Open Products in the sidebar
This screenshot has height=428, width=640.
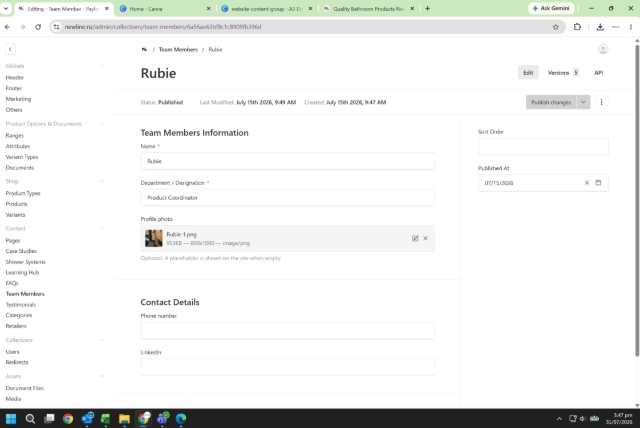click(16, 204)
